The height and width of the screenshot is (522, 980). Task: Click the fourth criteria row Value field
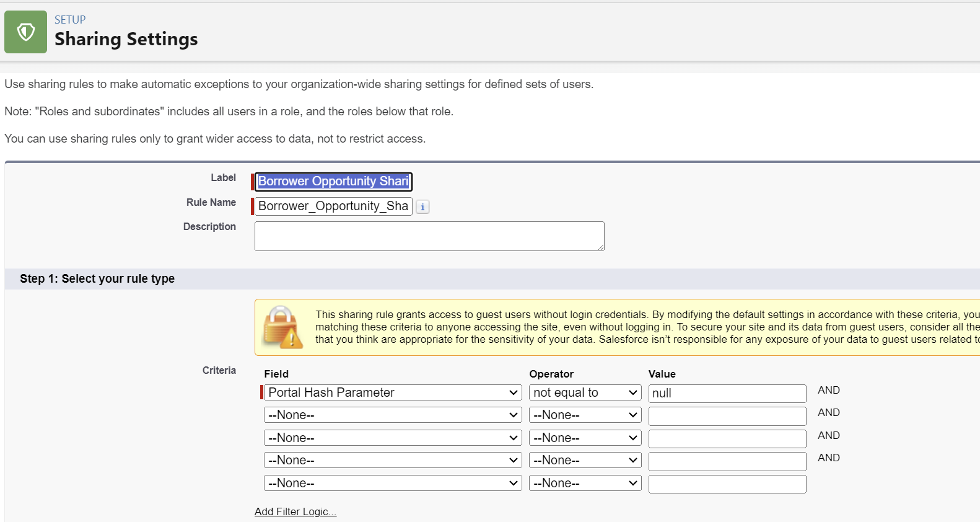coord(727,461)
